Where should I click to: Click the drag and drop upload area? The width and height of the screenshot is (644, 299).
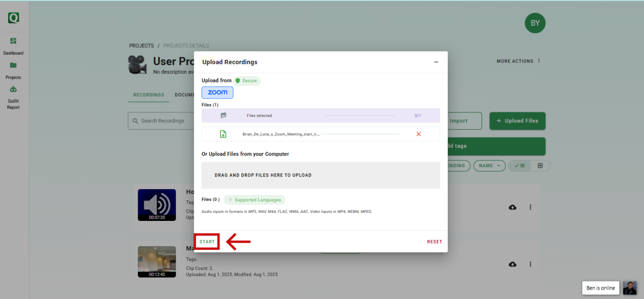coord(321,175)
